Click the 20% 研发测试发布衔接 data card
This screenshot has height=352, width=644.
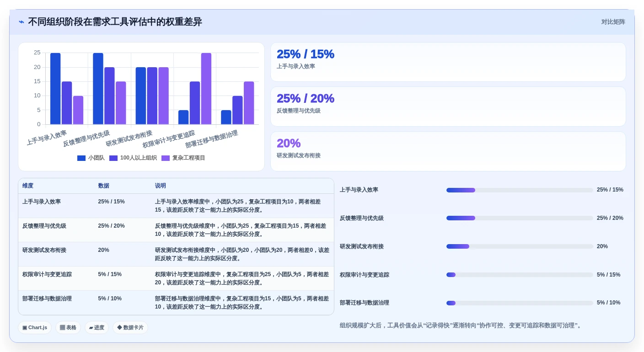click(448, 151)
